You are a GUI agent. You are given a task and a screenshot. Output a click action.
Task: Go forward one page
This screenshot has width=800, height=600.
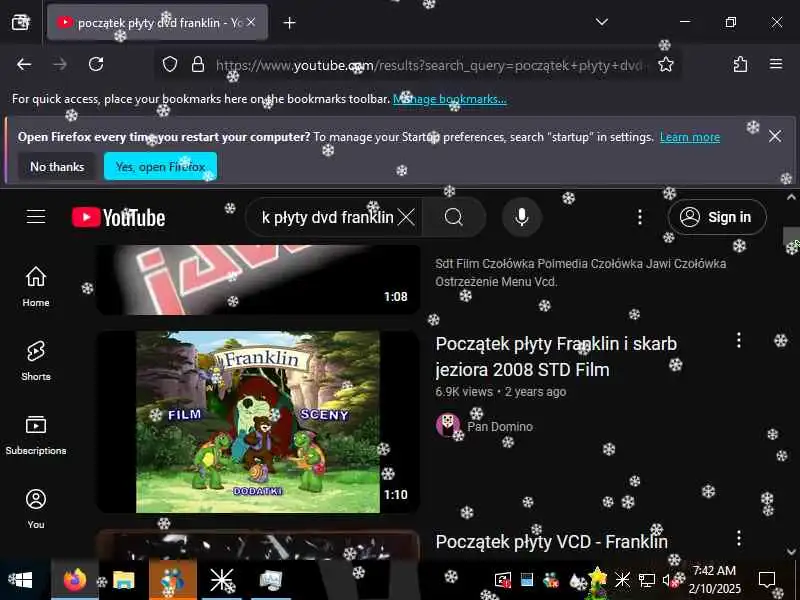click(60, 64)
